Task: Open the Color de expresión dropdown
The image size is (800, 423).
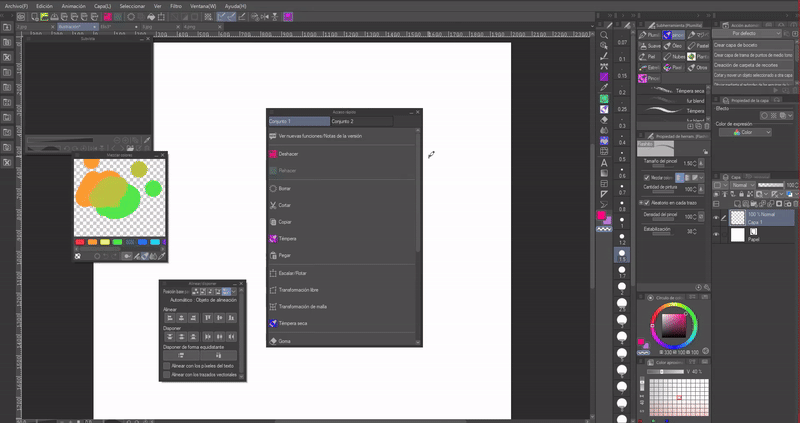Action: coord(745,132)
